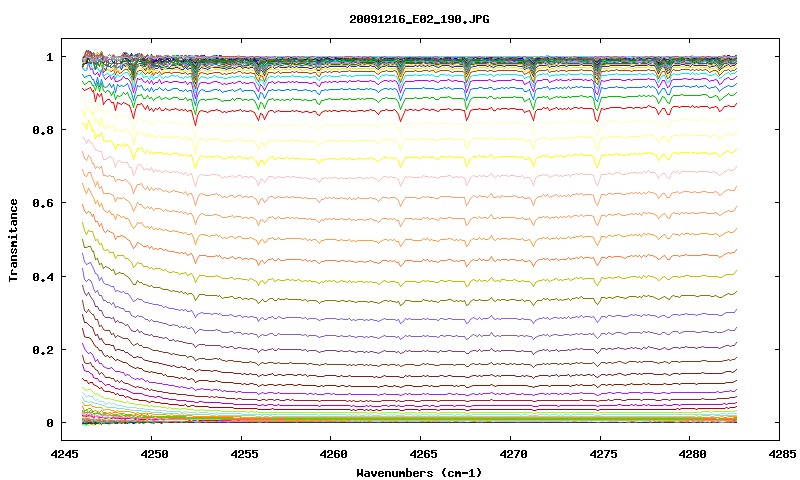Image resolution: width=800 pixels, height=480 pixels.
Task: Click y-axis tick label 0.8
Action: click(43, 130)
